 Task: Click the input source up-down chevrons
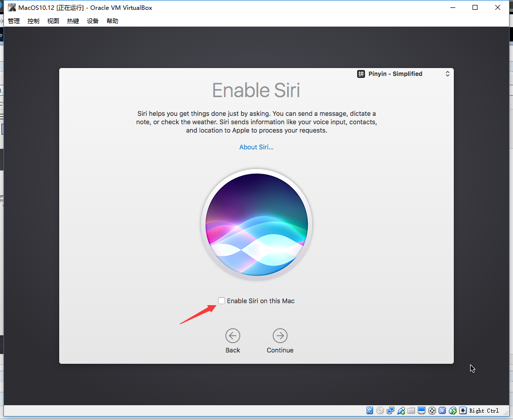point(447,74)
